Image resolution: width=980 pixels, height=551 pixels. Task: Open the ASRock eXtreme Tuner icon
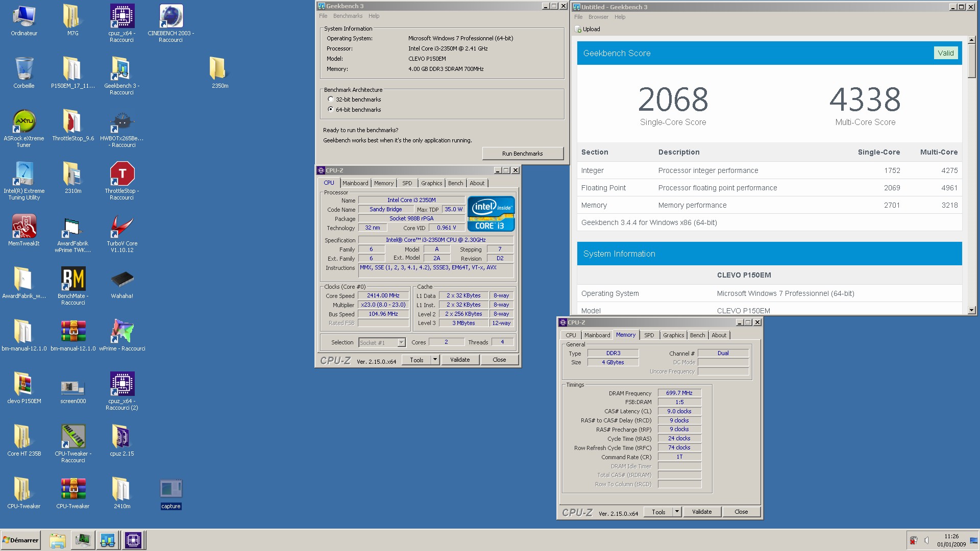[24, 121]
